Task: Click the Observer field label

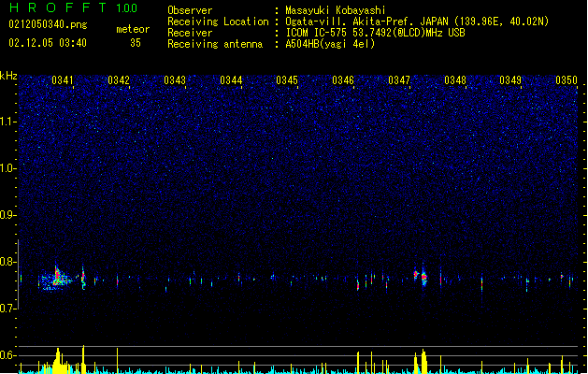Action: pos(190,10)
